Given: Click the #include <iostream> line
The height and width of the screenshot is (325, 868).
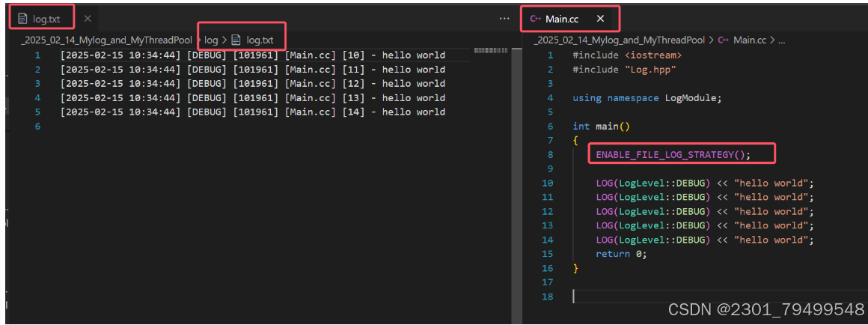Looking at the screenshot, I should tap(627, 55).
